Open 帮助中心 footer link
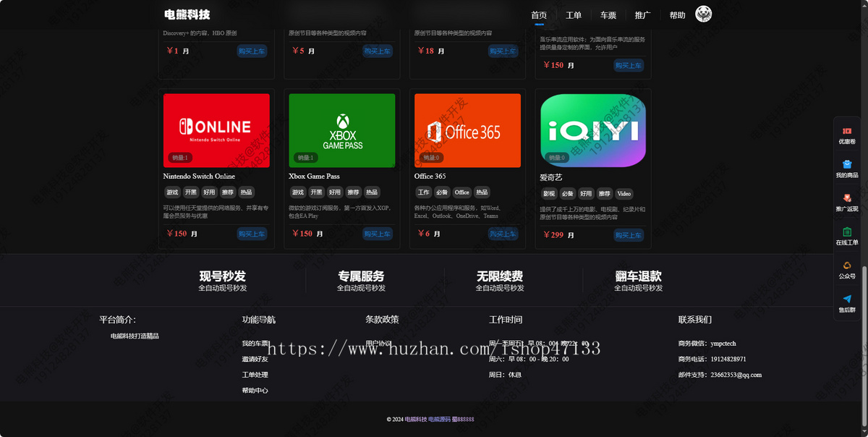Viewport: 868px width, 437px height. (x=255, y=391)
